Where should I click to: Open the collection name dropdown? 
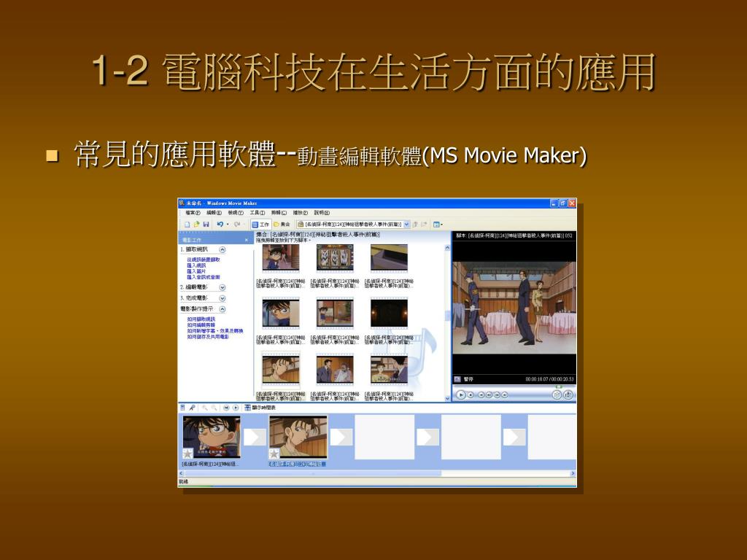[x=406, y=225]
